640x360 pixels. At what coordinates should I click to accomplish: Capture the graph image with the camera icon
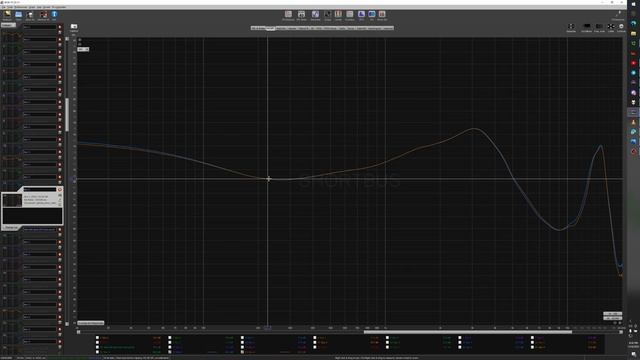[x=74, y=28]
